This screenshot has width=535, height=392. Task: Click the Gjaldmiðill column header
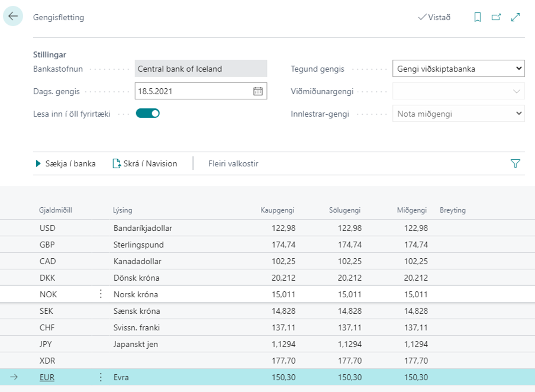tap(56, 210)
